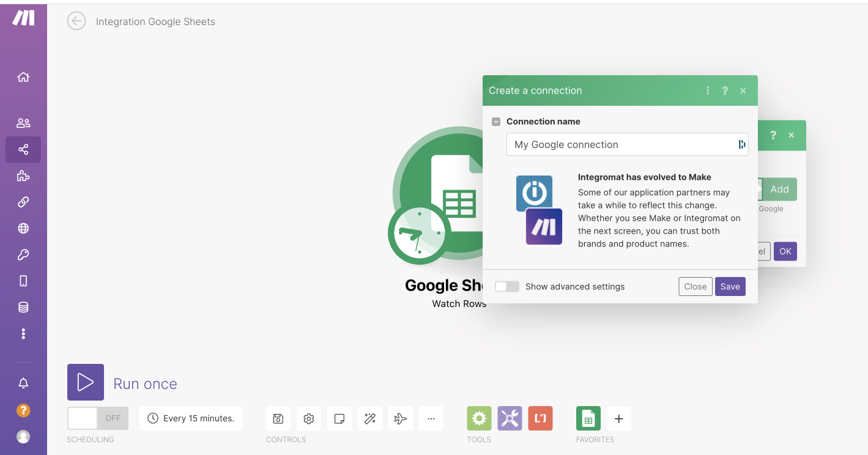Viewport: 868px width, 455px height.
Task: Open the Every 15 minutes schedule setting
Action: coord(191,418)
